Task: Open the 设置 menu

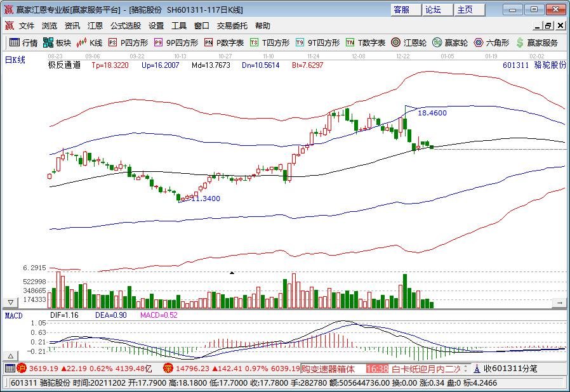Action: (x=156, y=25)
